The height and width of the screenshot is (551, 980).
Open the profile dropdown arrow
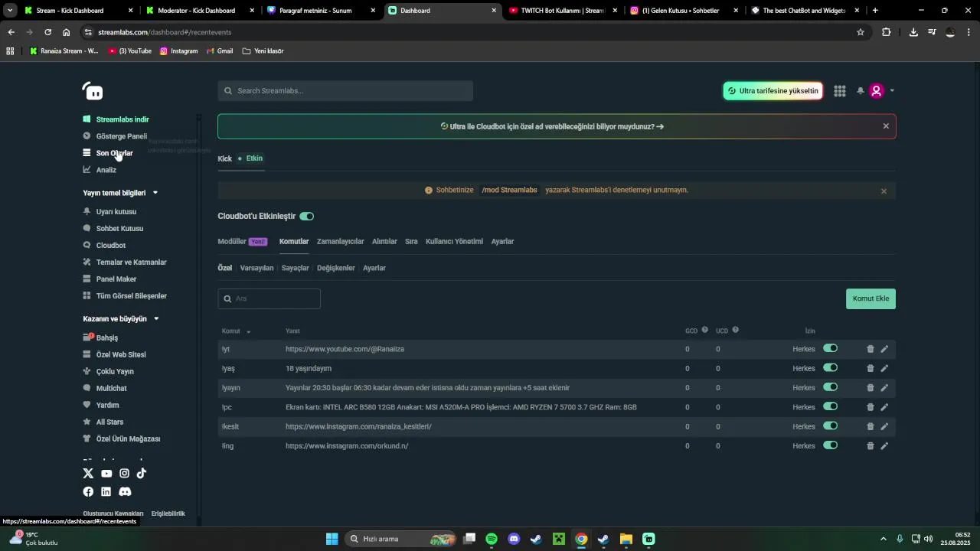point(892,91)
